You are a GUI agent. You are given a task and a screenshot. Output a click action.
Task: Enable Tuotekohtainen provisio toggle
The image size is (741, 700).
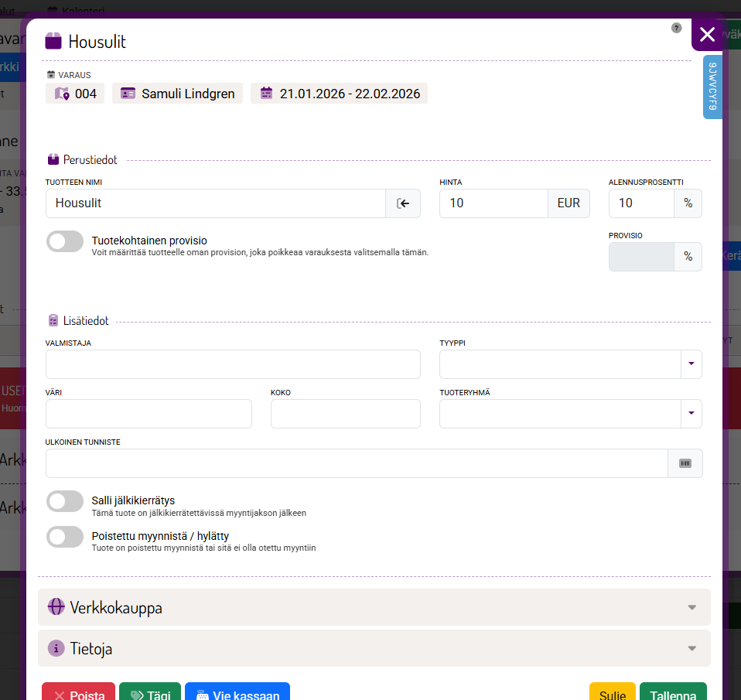click(65, 241)
